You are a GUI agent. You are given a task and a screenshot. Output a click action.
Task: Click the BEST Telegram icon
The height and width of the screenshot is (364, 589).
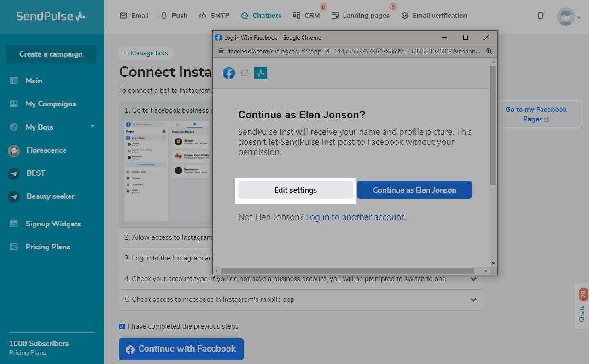click(14, 173)
